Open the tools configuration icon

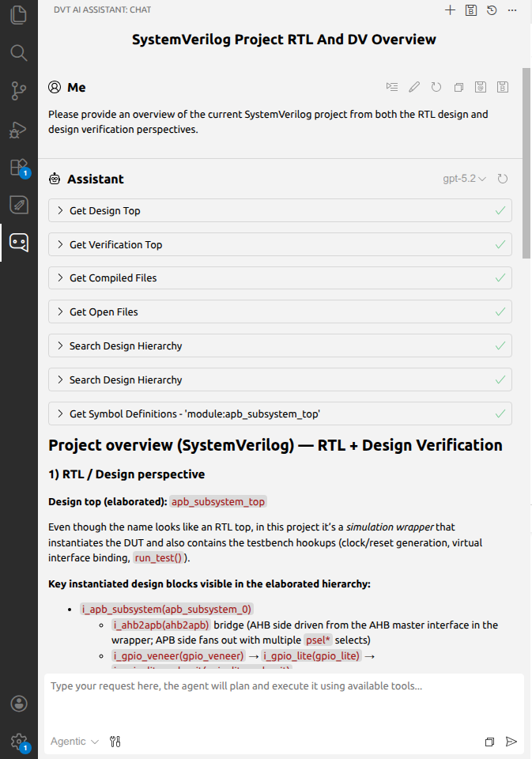(x=115, y=742)
